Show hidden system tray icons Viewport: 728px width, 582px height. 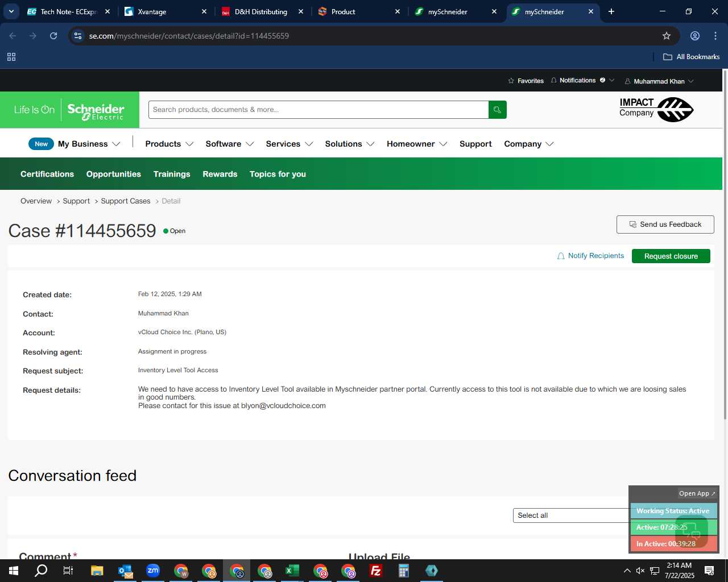[x=627, y=571]
